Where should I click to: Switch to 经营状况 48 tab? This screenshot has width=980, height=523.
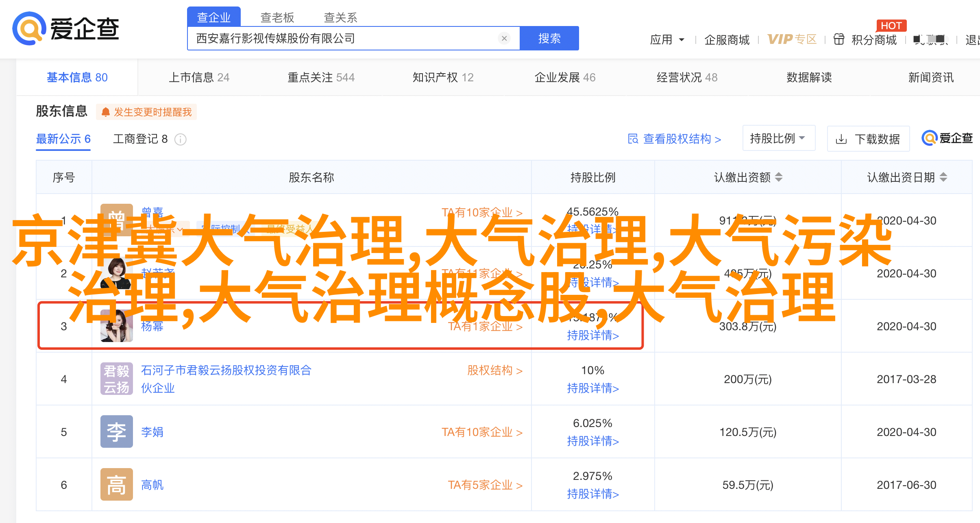pos(687,77)
